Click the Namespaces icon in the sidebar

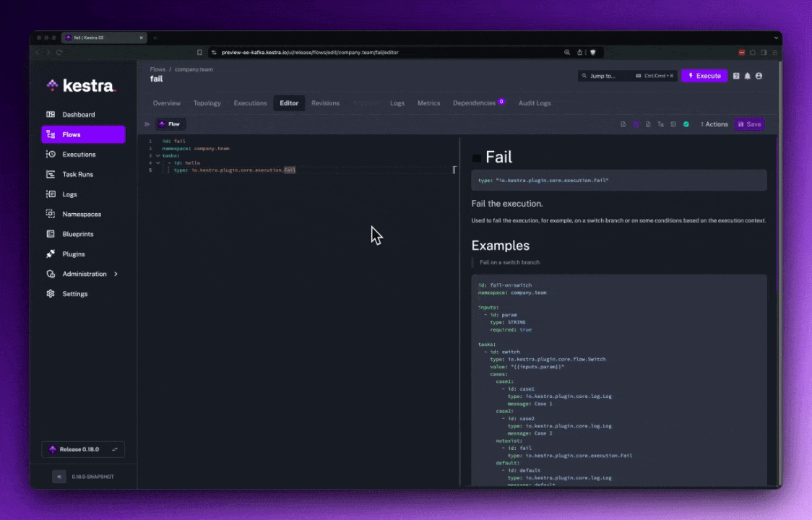pos(51,214)
